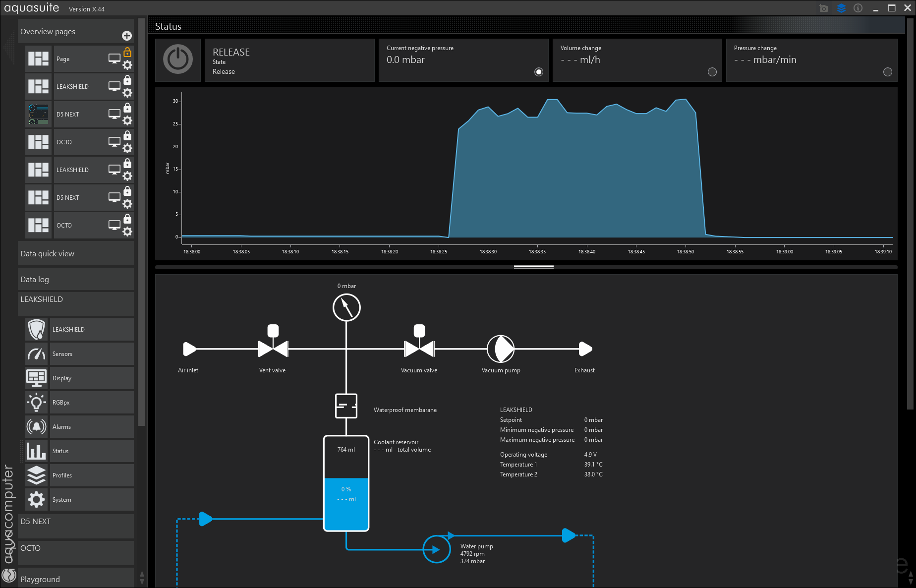Open the info icon in title bar
The height and width of the screenshot is (588, 916).
(858, 8)
